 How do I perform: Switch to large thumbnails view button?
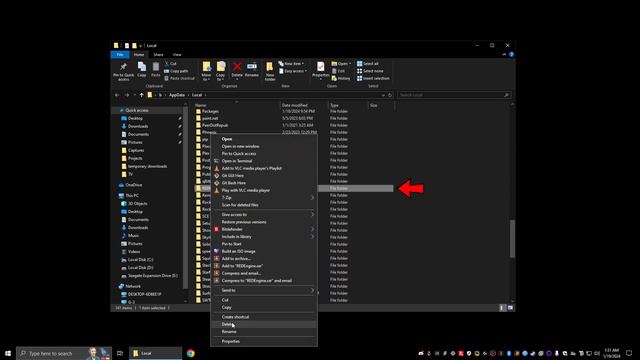(x=510, y=308)
